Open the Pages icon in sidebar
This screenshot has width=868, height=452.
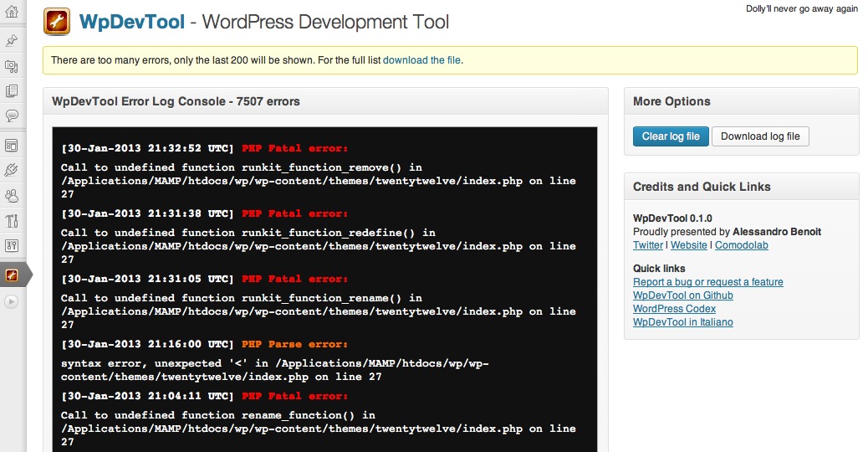(12, 91)
